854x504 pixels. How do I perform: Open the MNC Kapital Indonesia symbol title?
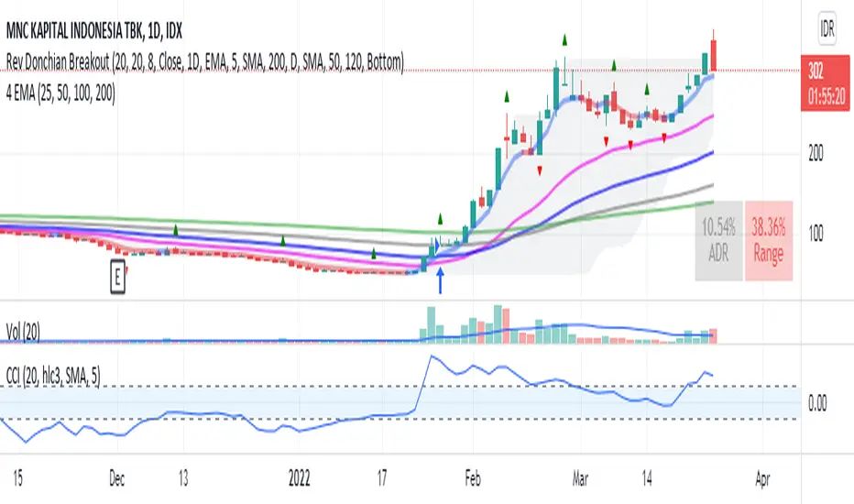coord(94,31)
